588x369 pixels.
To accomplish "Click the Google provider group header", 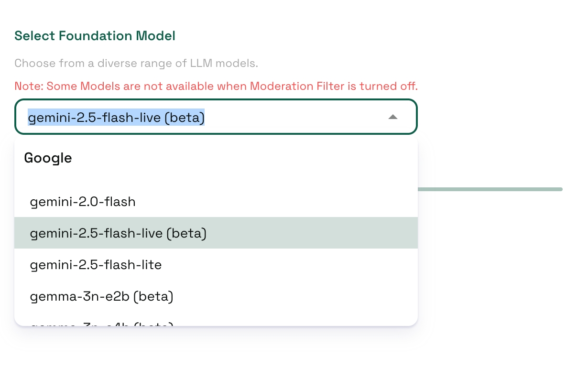I will (x=48, y=158).
